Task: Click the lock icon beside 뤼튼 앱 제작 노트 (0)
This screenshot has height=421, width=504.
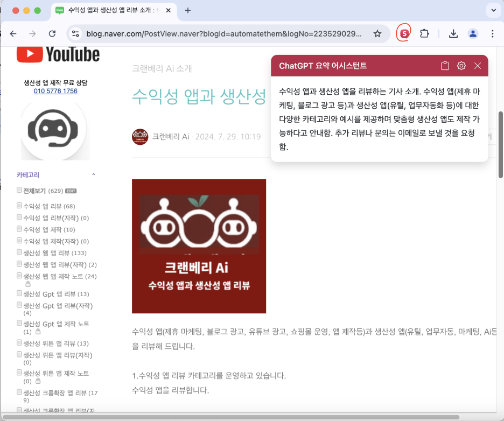Action: (38, 381)
